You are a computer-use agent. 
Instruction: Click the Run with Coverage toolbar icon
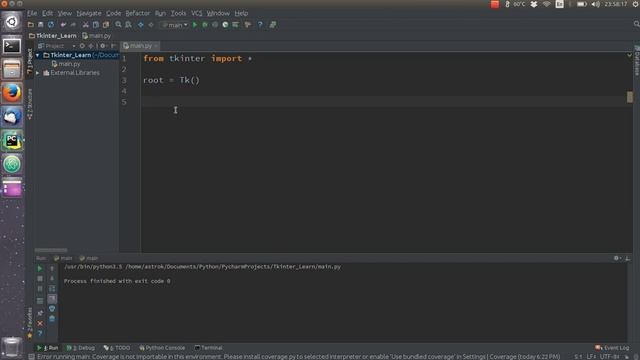pos(215,25)
